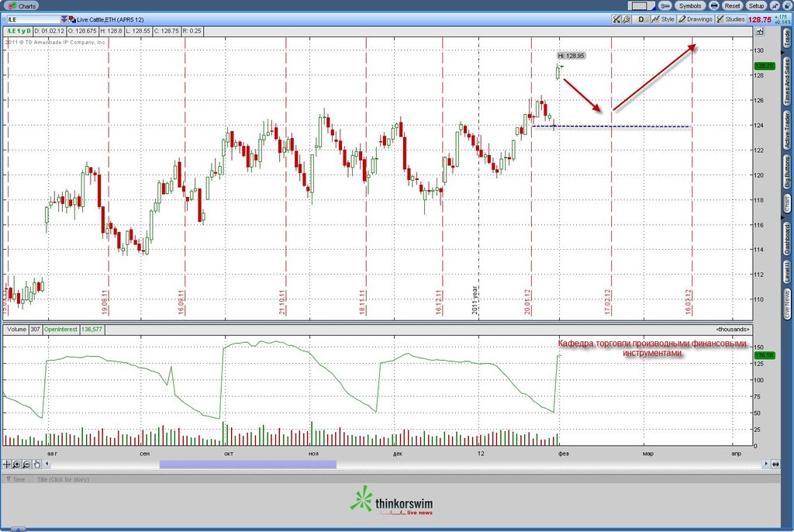Click the window layout selector box at top
794x532 pixels.
click(640, 5)
